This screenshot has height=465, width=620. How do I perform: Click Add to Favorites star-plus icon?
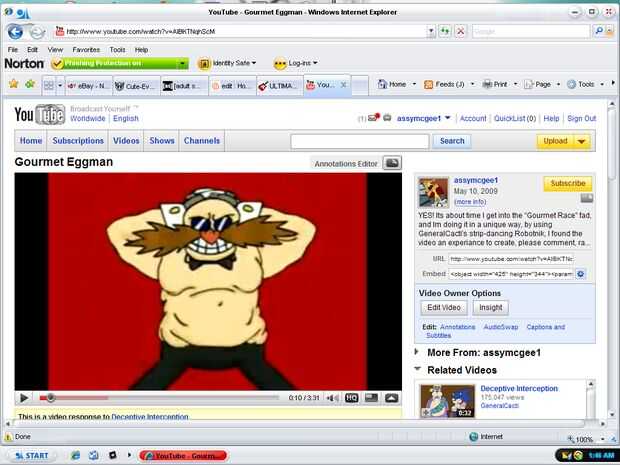(x=30, y=84)
